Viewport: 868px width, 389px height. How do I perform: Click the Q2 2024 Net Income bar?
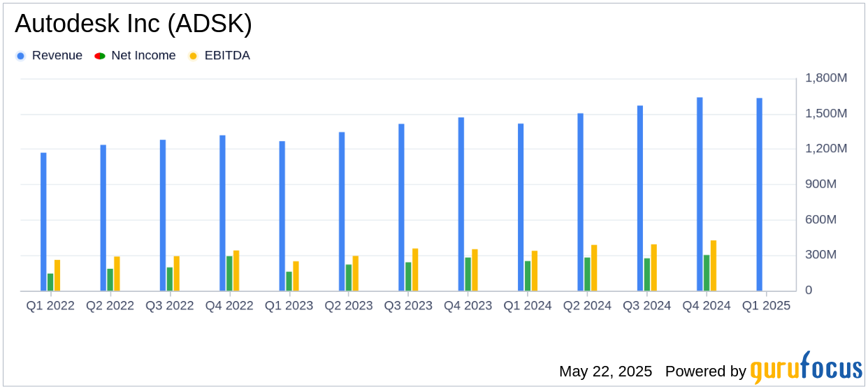(x=587, y=274)
